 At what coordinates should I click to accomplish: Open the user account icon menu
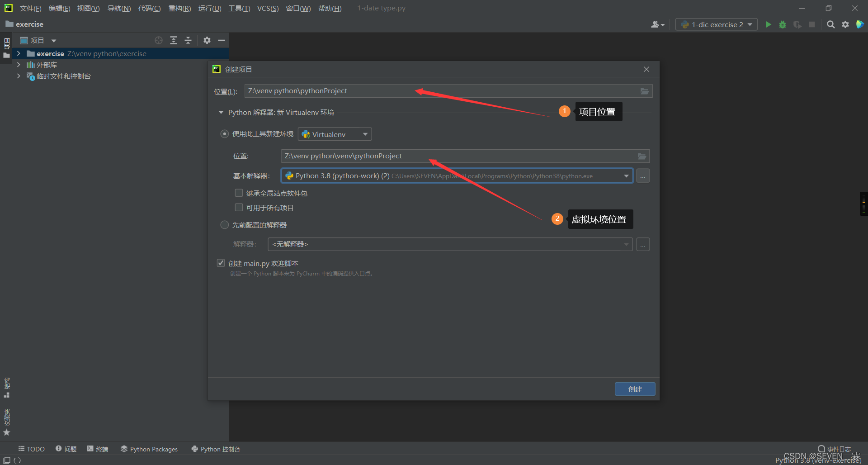click(658, 24)
